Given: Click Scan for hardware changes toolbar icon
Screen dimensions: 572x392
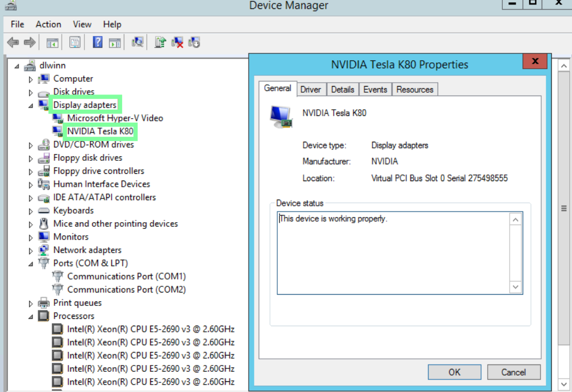Looking at the screenshot, I should click(137, 42).
